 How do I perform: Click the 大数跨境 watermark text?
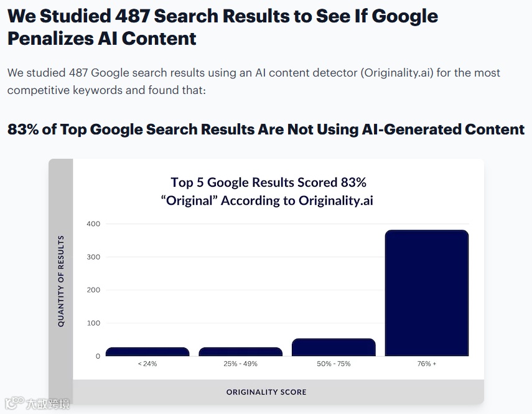point(48,403)
